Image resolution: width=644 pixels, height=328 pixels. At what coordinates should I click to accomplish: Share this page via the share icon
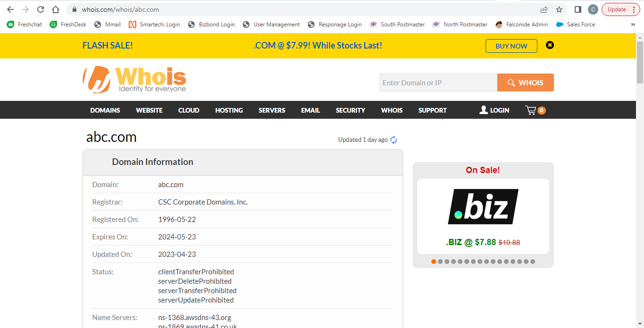point(544,9)
